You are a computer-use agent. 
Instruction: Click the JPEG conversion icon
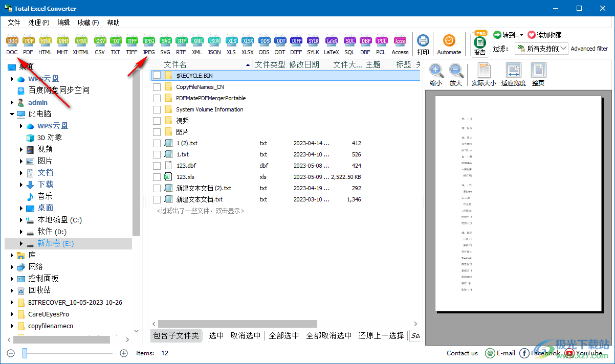point(148,45)
